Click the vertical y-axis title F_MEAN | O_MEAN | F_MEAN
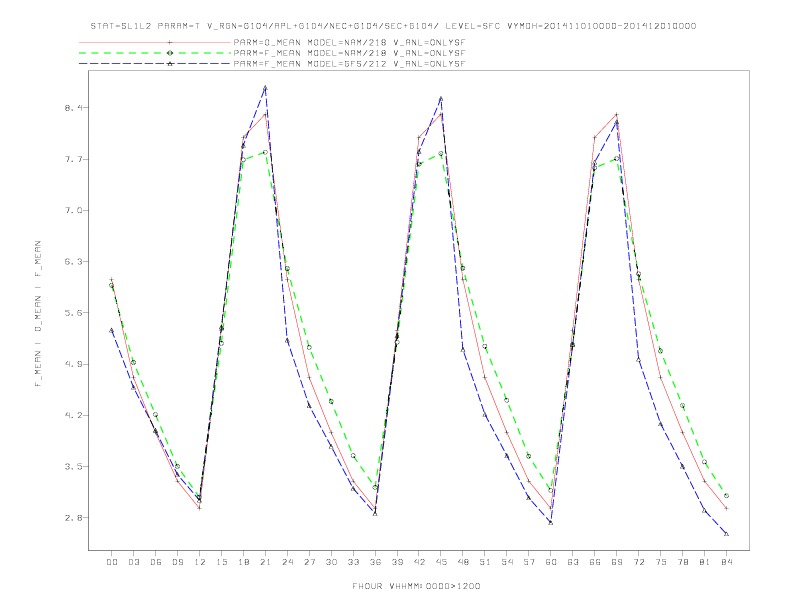Screen dimensions: 792x612 pyautogui.click(x=38, y=314)
